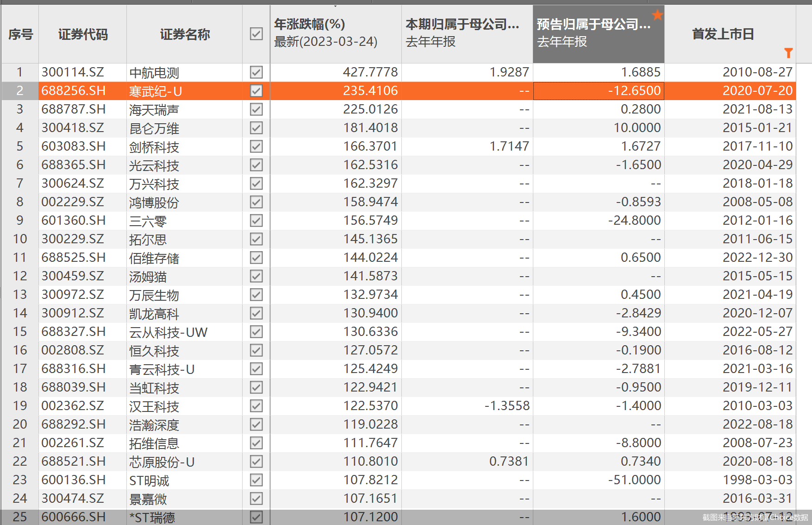Uncheck the checkbox for 三六零 row

pyautogui.click(x=256, y=221)
